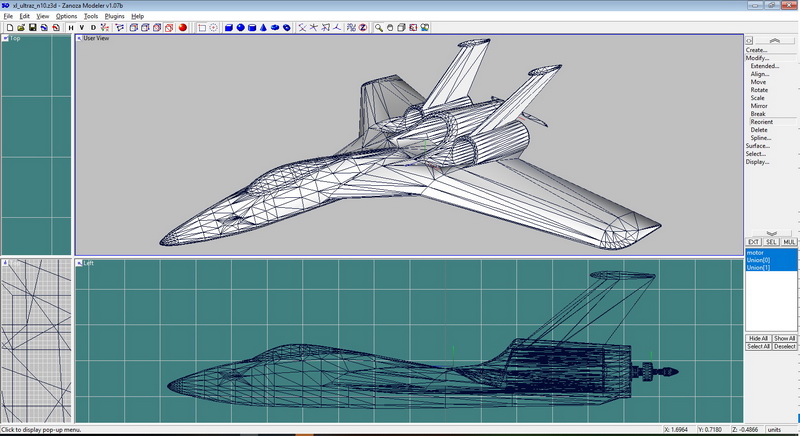Toggle the SEL mode button

(771, 241)
